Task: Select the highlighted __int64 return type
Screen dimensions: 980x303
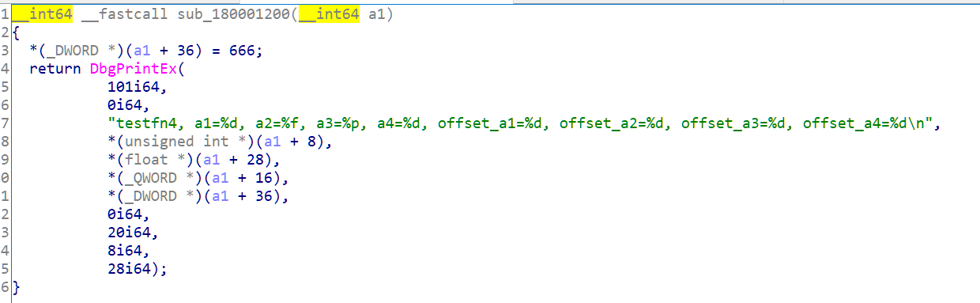Action: 42,14
